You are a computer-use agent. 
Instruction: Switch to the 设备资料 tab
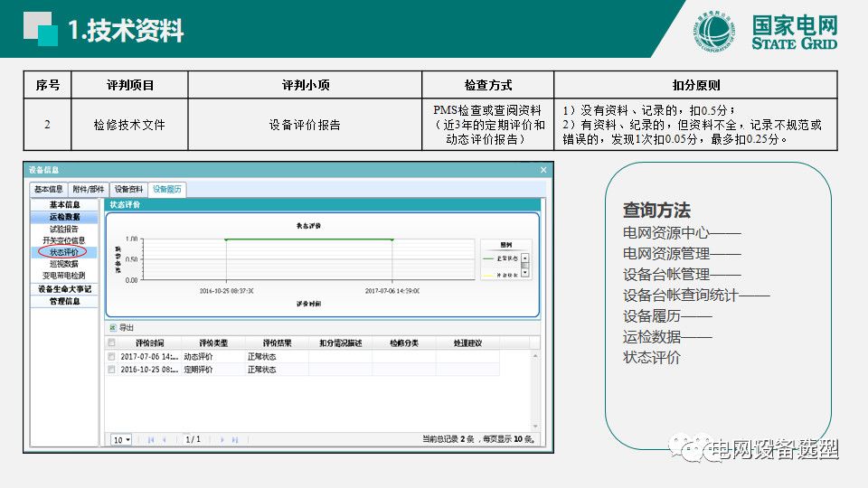(128, 189)
